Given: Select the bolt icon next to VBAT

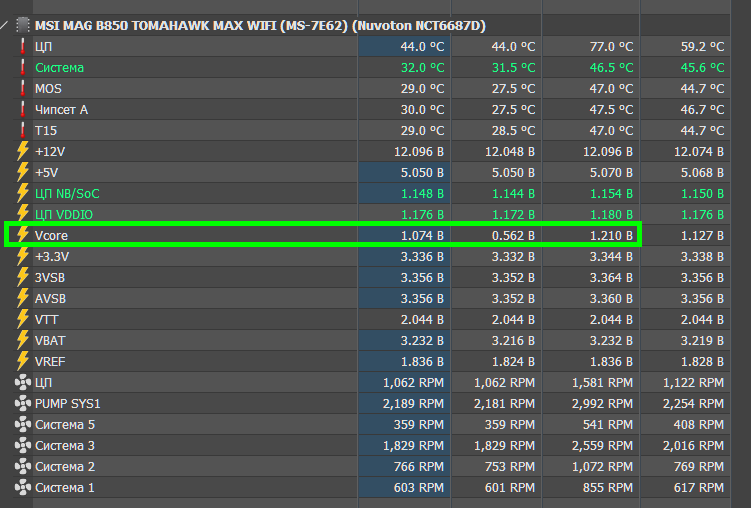Looking at the screenshot, I should pos(22,340).
